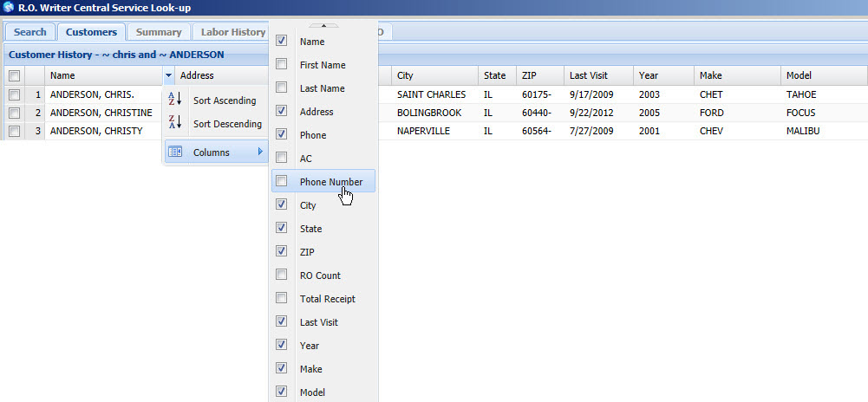Click the Sort Descending Z-A icon
Image resolution: width=868 pixels, height=402 pixels.
[x=175, y=123]
